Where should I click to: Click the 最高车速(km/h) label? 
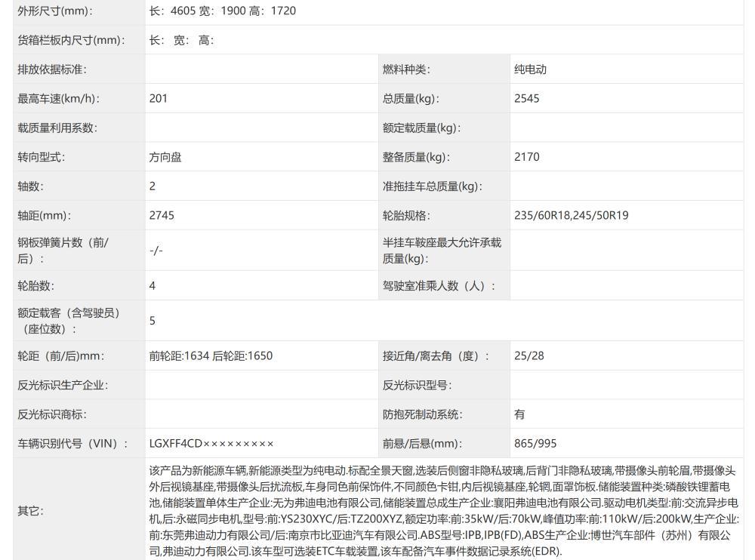click(x=59, y=99)
